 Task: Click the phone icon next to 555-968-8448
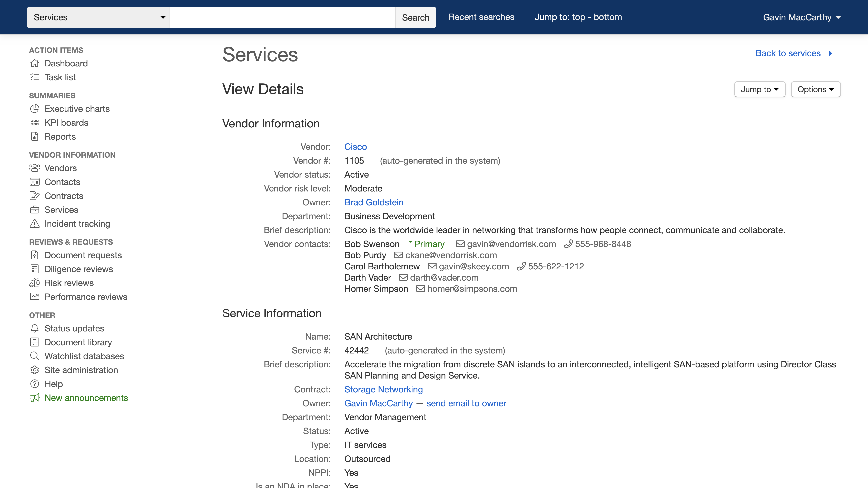pos(568,243)
